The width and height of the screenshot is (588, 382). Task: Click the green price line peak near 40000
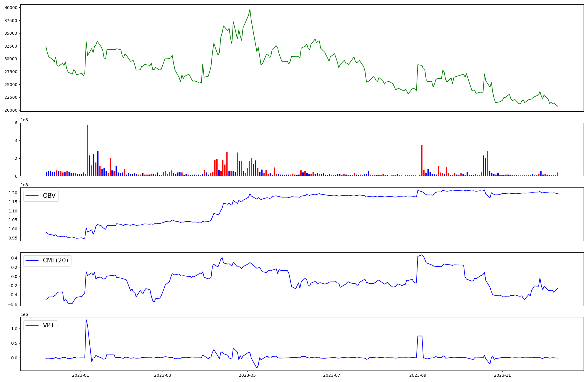[250, 9]
